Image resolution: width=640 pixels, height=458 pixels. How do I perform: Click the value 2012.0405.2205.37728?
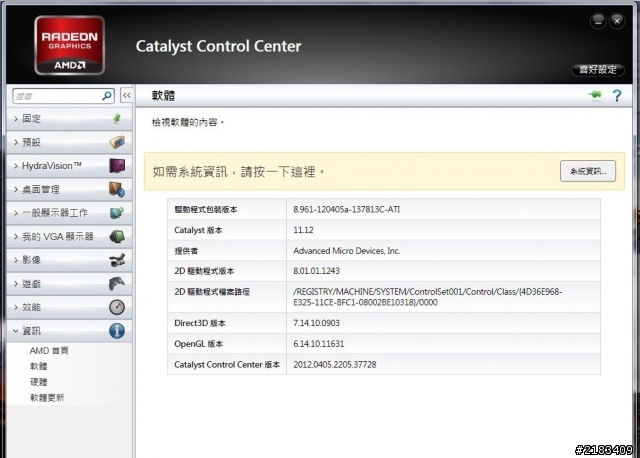pos(335,365)
